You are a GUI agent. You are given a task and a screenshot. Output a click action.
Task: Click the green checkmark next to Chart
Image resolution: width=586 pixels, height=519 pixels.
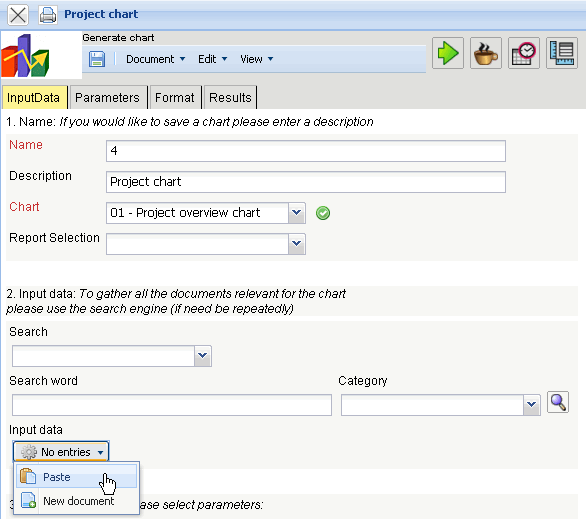coord(323,213)
